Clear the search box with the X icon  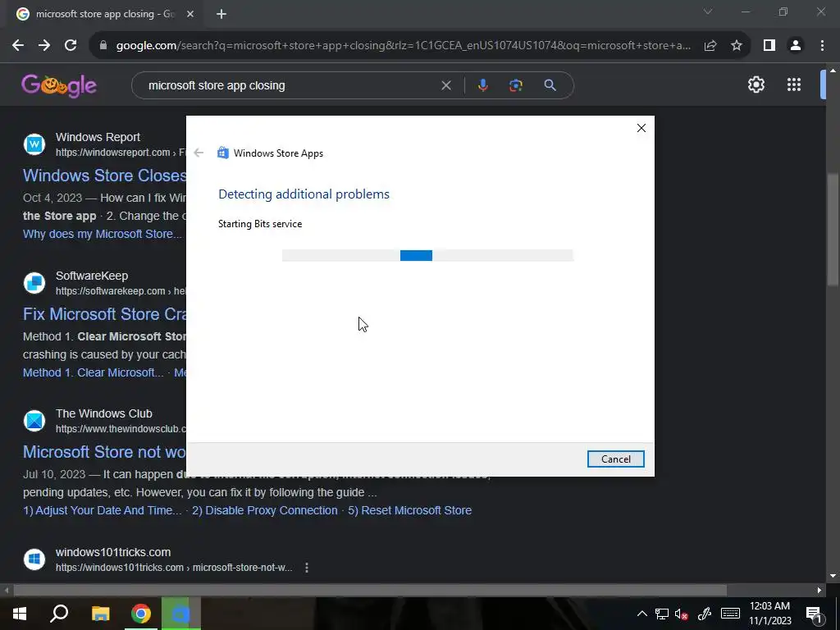pyautogui.click(x=445, y=85)
